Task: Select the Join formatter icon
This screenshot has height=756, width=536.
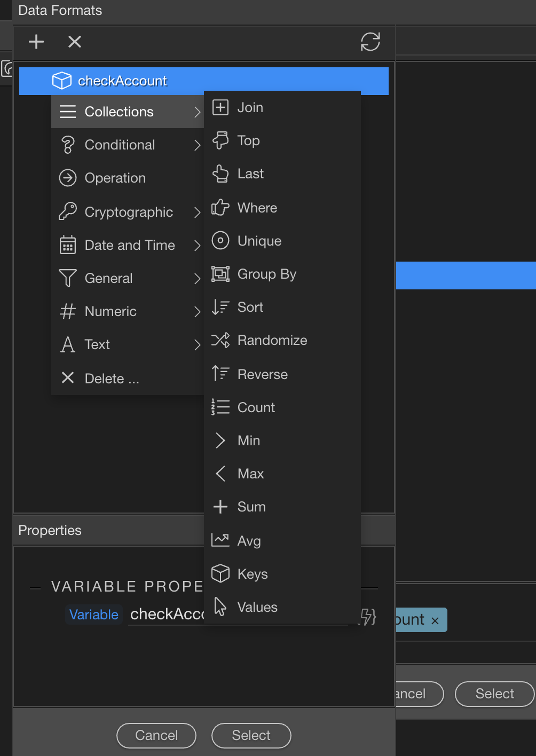Action: coord(220,107)
